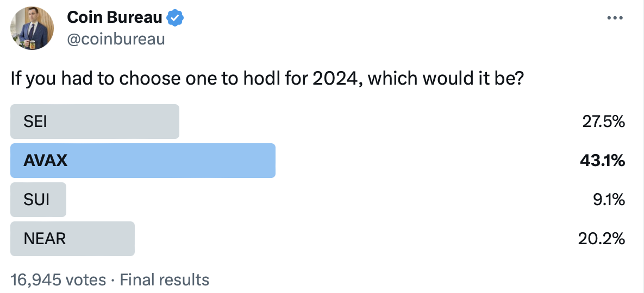Select the NEAR poll option bar
The height and width of the screenshot is (293, 644).
click(72, 239)
